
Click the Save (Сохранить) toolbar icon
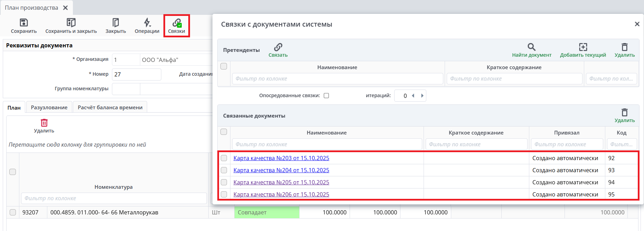coord(23,23)
